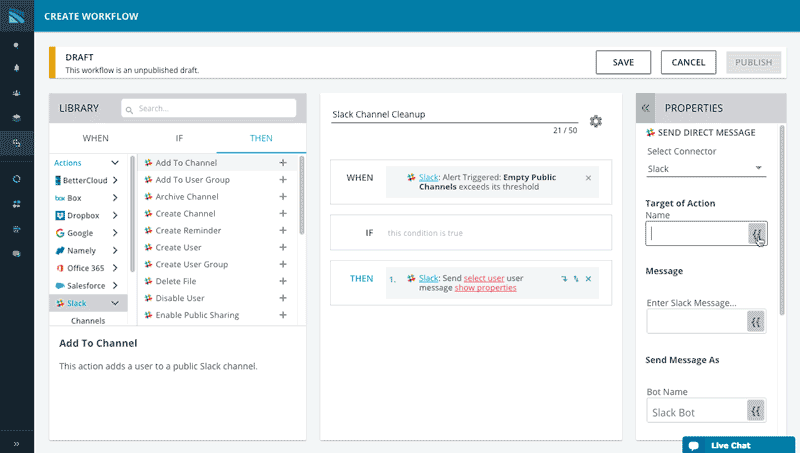Screen dimensions: 800x453
Task: Click the BetterCloud logo in sidebar
Action: [x=16, y=16]
